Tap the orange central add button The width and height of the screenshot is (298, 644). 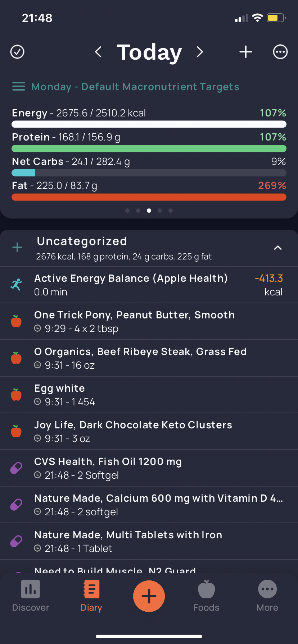tap(149, 596)
